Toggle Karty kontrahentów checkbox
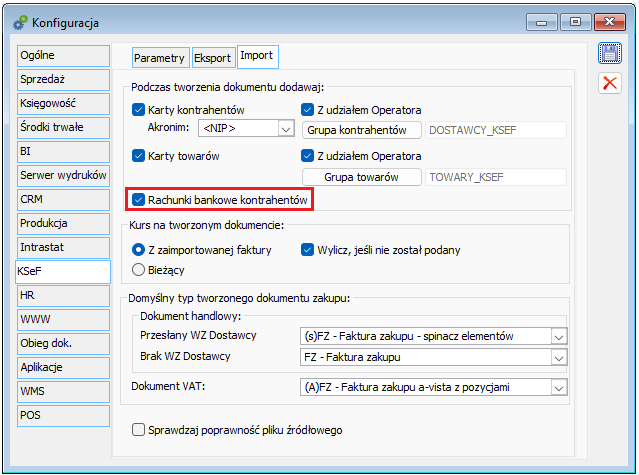639x475 pixels. tap(139, 110)
